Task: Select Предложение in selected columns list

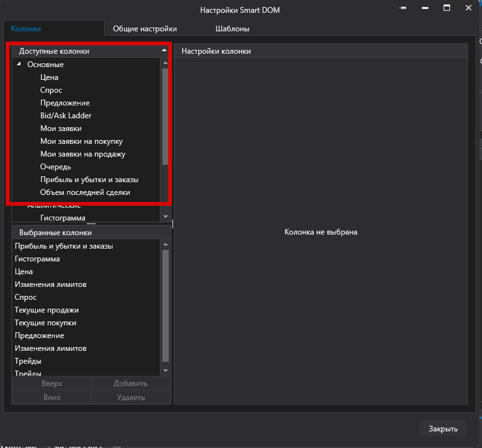Action: 40,336
